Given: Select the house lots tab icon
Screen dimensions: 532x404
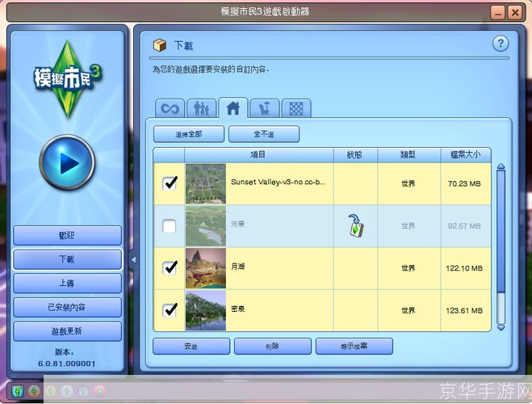Looking at the screenshot, I should [232, 108].
